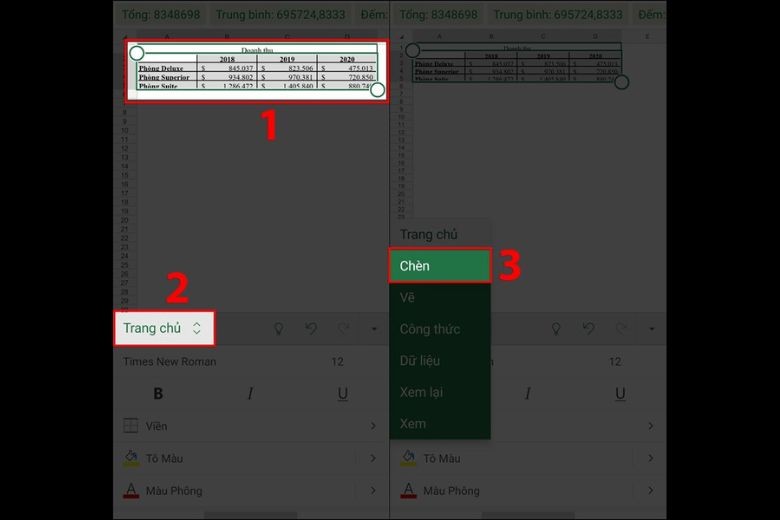The height and width of the screenshot is (520, 780).
Task: Choose Trang chủ in right screenshot menu
Action: 429,234
